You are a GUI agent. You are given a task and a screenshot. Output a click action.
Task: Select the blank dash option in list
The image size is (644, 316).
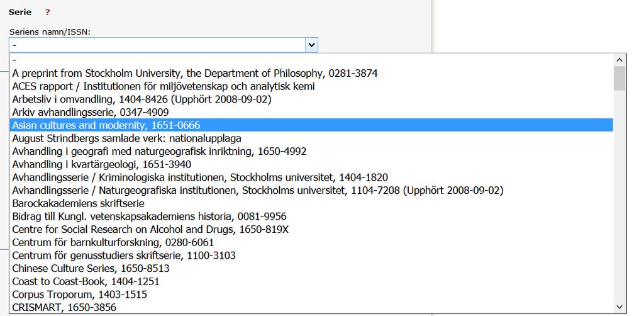(x=311, y=60)
